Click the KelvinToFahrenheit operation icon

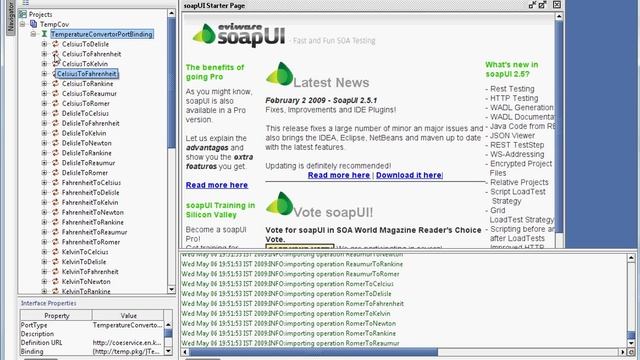pos(56,271)
